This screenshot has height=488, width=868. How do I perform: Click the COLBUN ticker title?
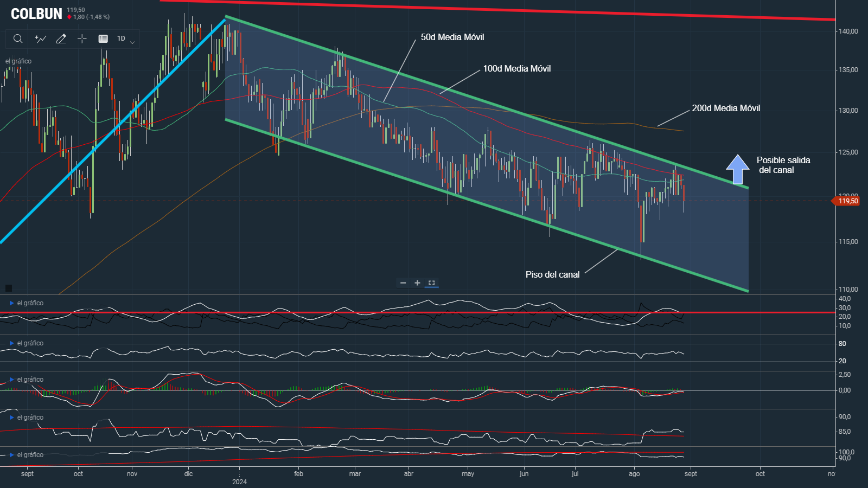36,14
